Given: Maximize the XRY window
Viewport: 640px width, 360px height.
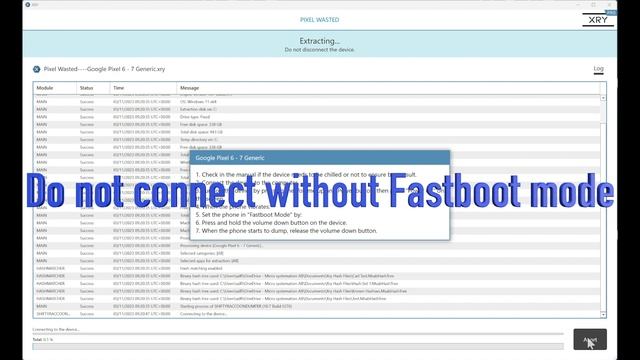Looking at the screenshot, I should 593,4.
